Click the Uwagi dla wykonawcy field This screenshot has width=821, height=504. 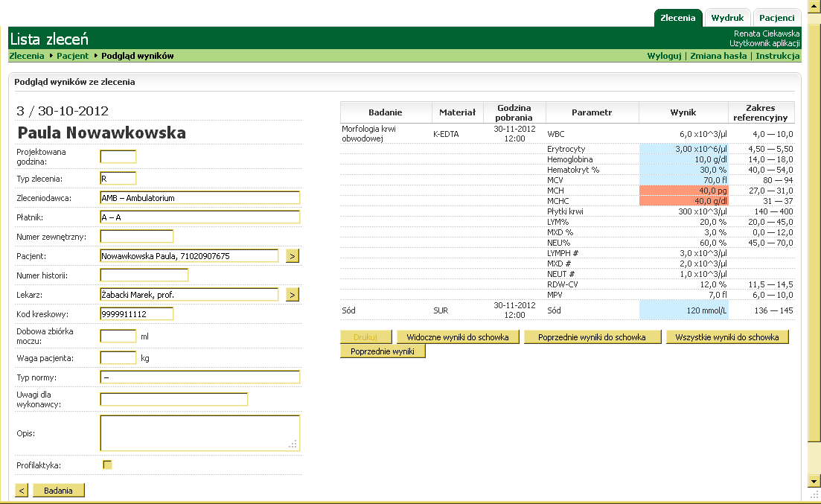174,400
